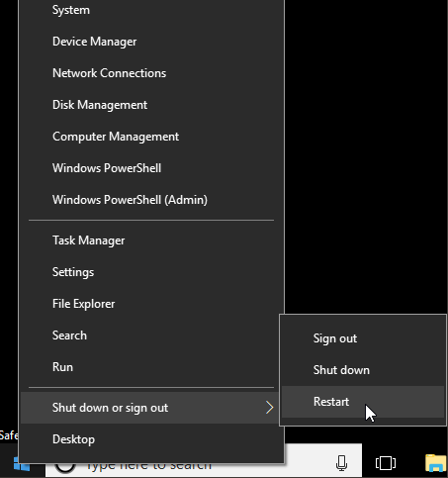
Task: Open Computer Management
Action: click(x=151, y=137)
